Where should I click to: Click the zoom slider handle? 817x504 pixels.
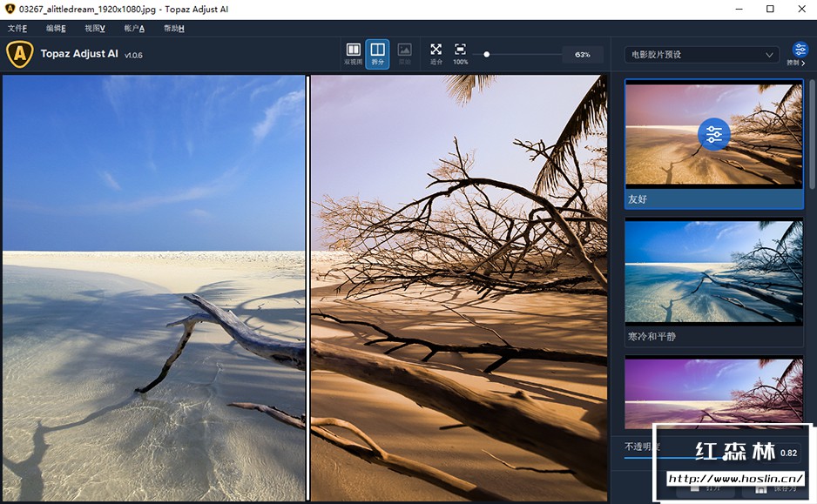point(487,54)
